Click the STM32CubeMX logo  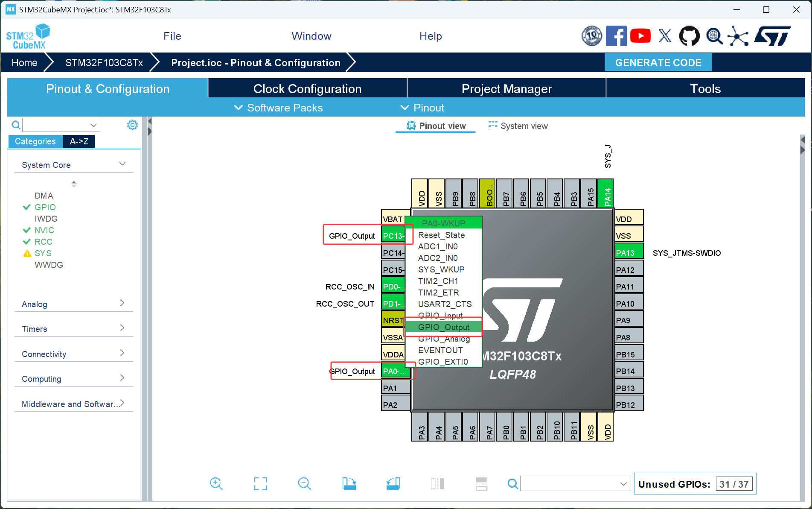click(x=28, y=36)
